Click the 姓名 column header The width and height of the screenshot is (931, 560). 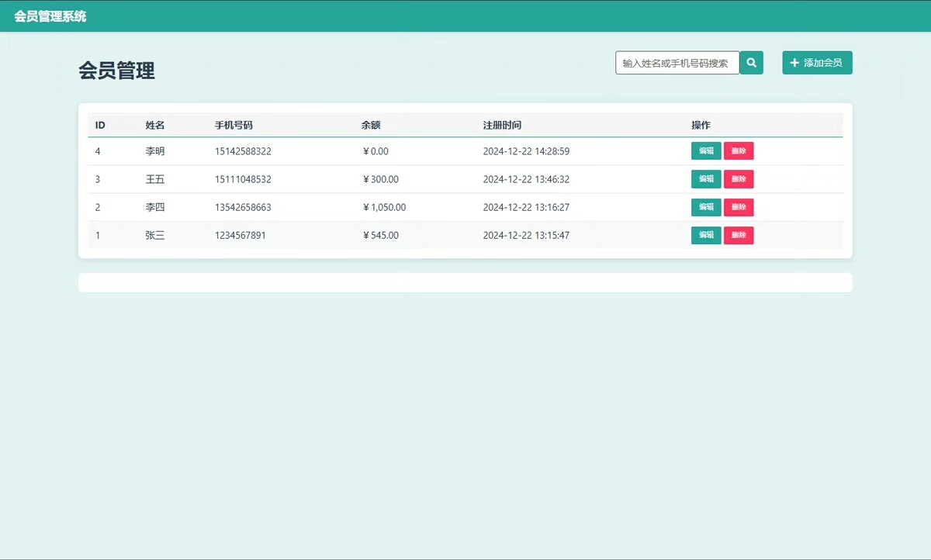(x=155, y=125)
